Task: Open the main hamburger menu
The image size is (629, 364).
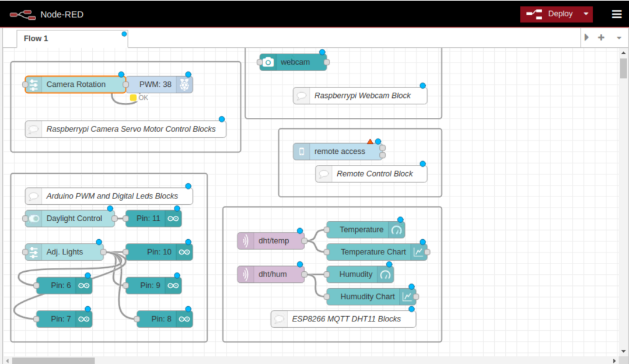Action: click(616, 13)
